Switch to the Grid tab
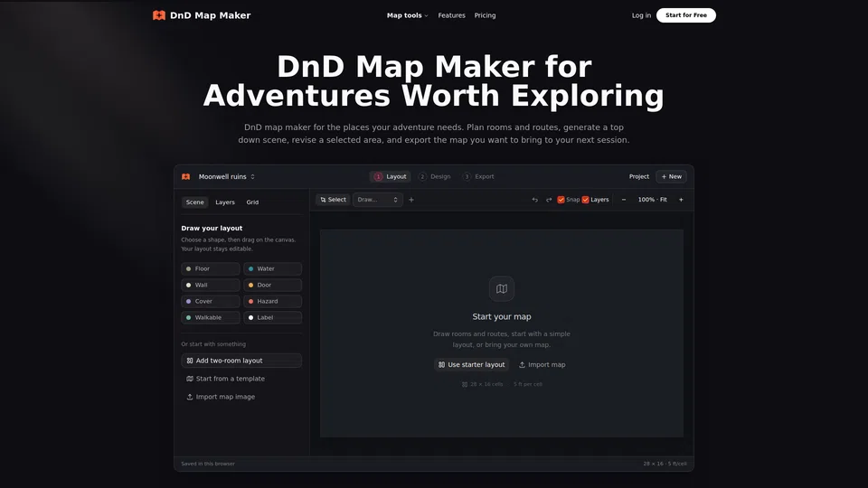Image resolution: width=868 pixels, height=488 pixels. [x=252, y=202]
